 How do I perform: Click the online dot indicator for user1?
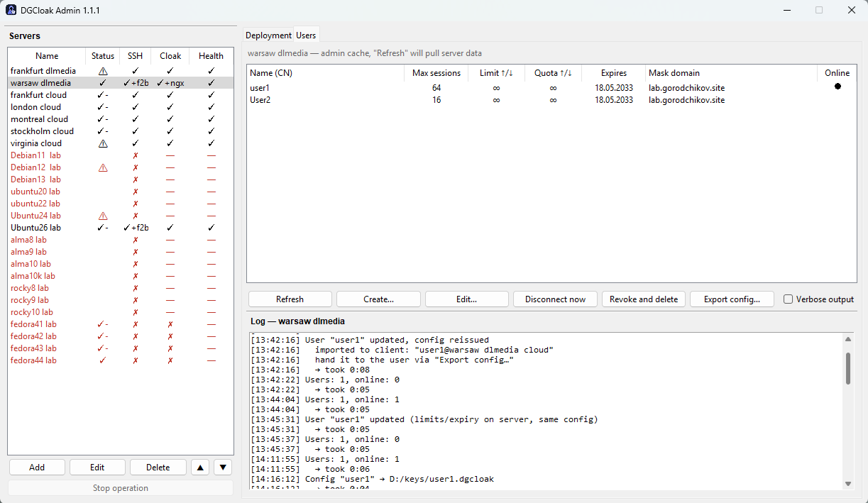click(x=837, y=87)
